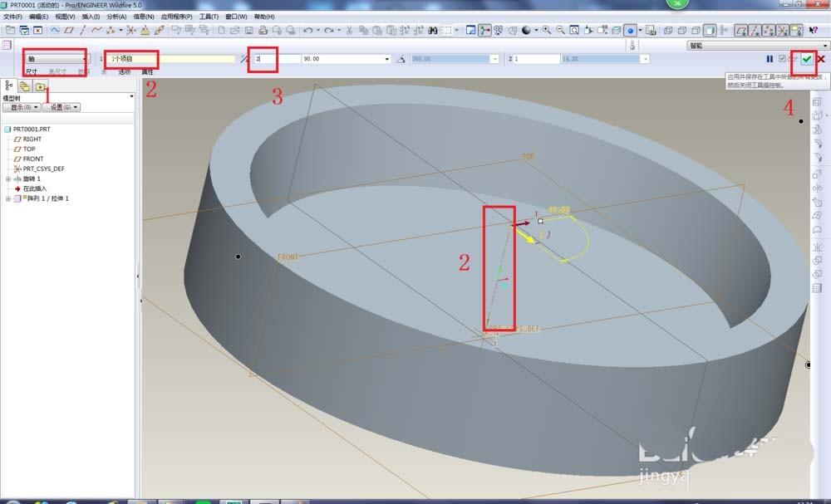This screenshot has height=504, width=831.
Task: Open the 选项 panel tab
Action: tap(125, 72)
